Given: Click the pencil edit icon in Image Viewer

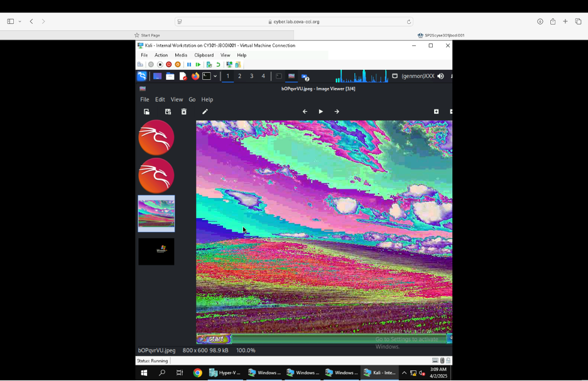Looking at the screenshot, I should pos(205,111).
